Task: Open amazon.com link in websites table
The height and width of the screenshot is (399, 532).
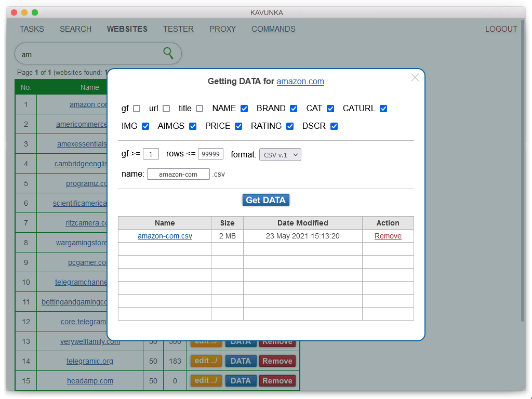Action: (88, 105)
